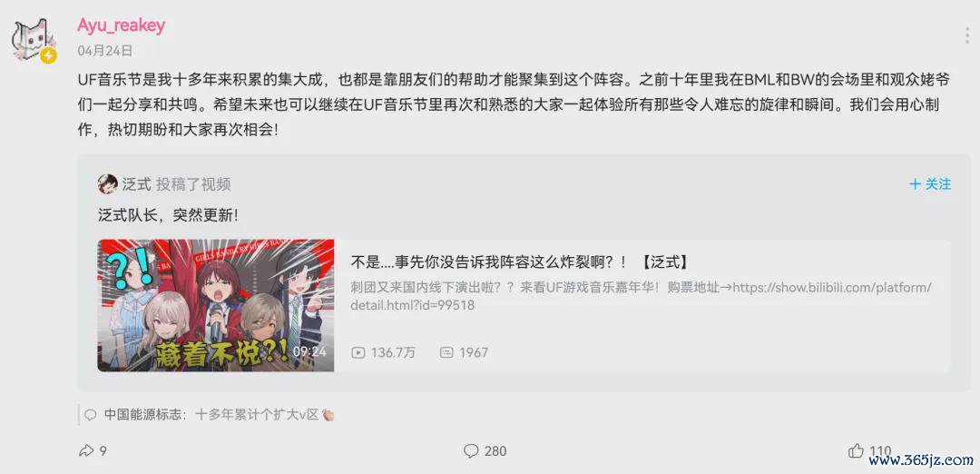Share the post via forward icon
This screenshot has height=474, width=980.
click(x=85, y=451)
